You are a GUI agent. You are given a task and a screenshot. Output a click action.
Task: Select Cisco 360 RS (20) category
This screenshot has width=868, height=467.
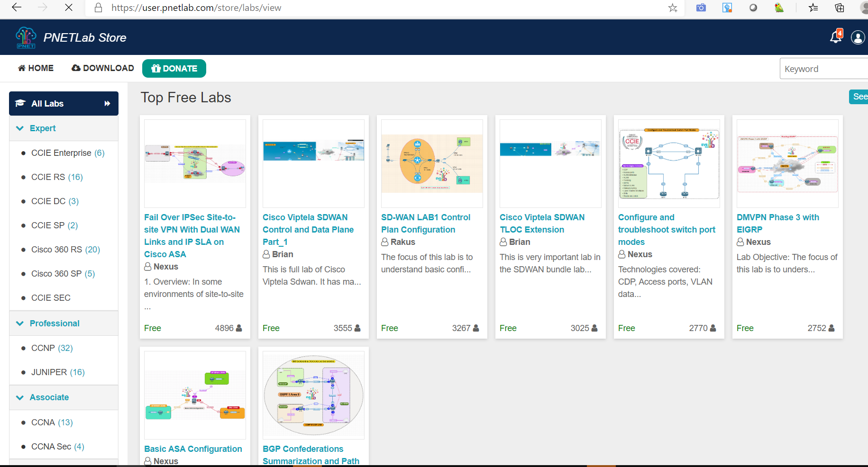pos(65,250)
